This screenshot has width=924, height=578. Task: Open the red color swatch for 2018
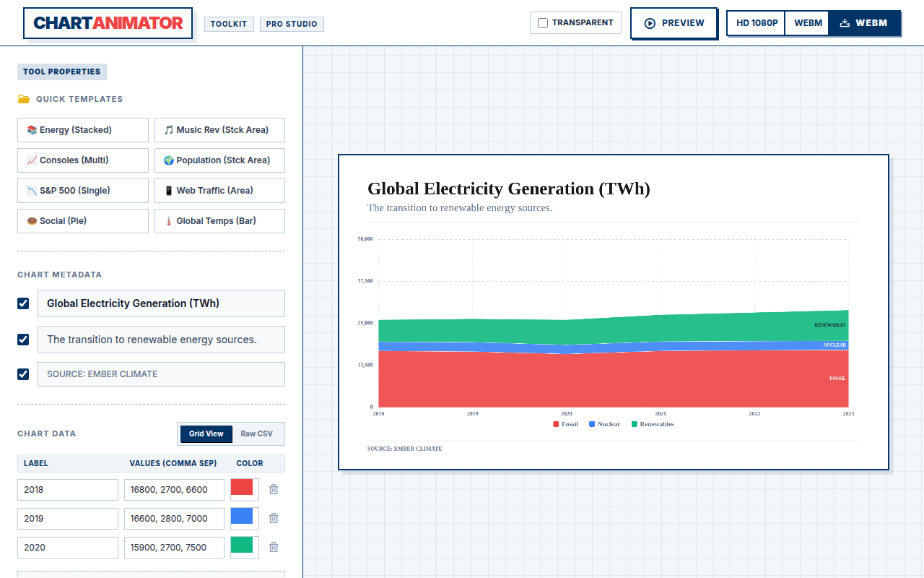(x=242, y=488)
